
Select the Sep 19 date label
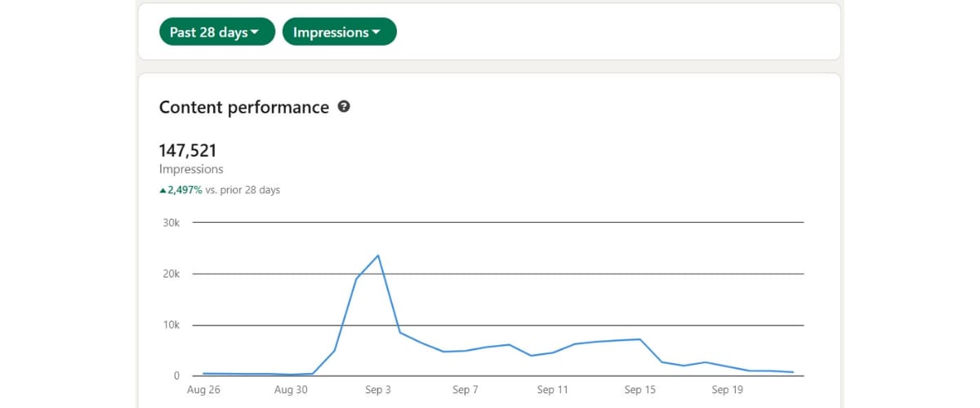click(x=727, y=390)
